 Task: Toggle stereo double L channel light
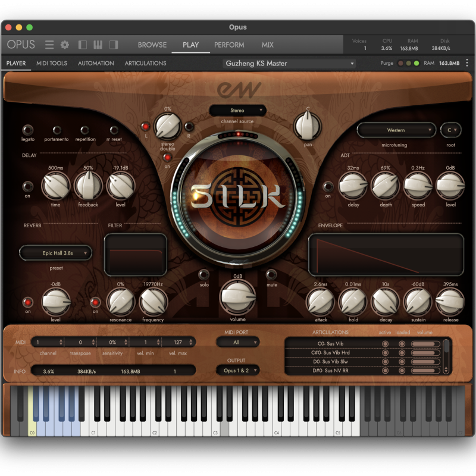pyautogui.click(x=145, y=126)
